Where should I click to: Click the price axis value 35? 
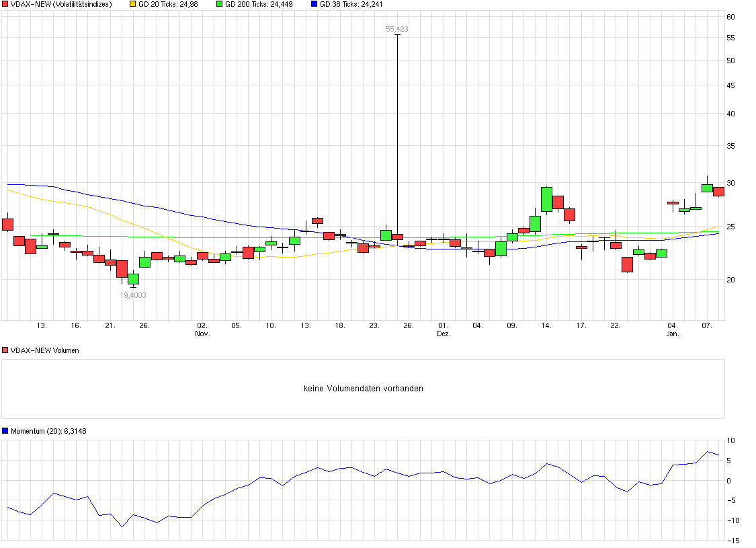click(731, 146)
